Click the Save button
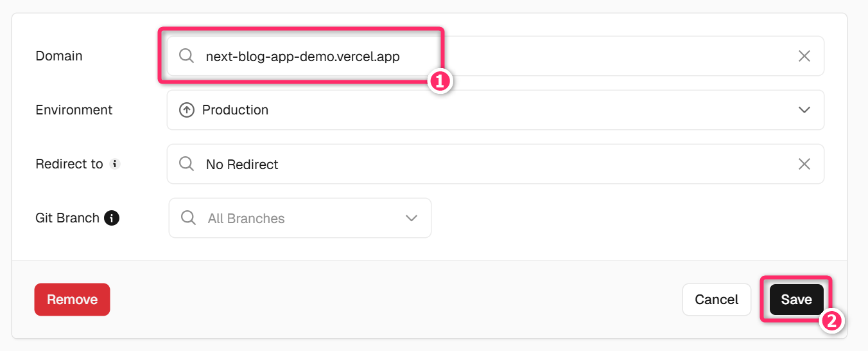 [796, 300]
